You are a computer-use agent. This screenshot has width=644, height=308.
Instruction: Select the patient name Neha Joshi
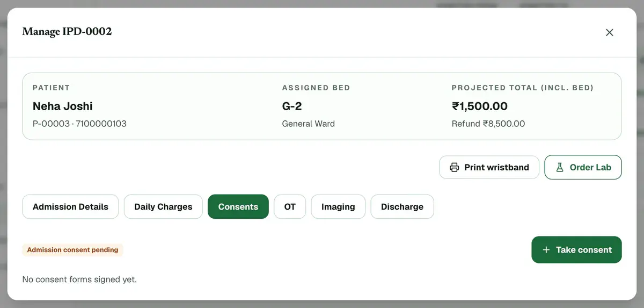[63, 106]
